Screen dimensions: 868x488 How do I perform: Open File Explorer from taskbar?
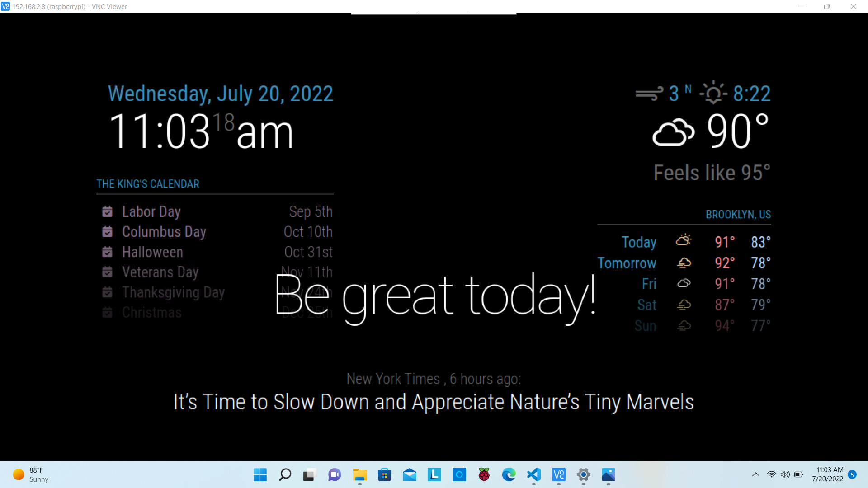pyautogui.click(x=360, y=474)
